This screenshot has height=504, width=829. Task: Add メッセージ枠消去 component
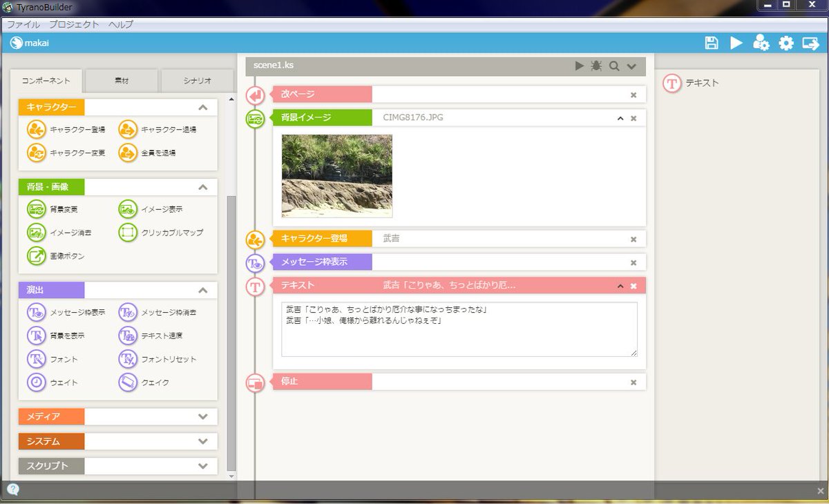point(158,313)
